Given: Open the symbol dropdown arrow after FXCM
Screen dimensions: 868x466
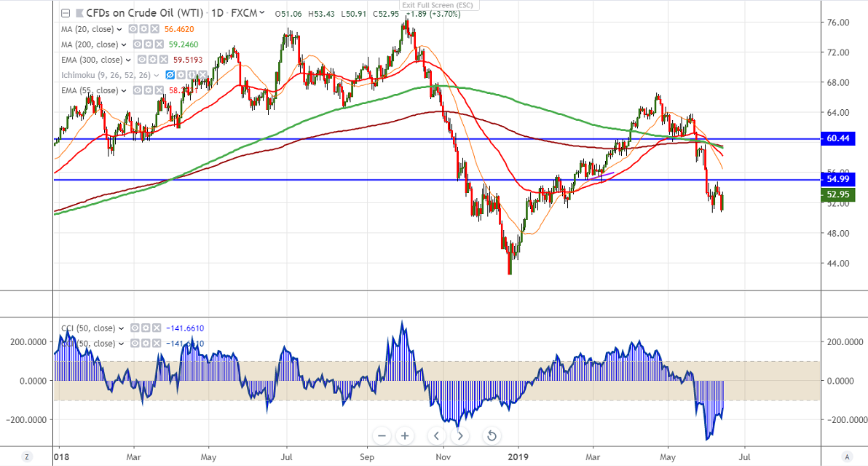Looking at the screenshot, I should (262, 12).
